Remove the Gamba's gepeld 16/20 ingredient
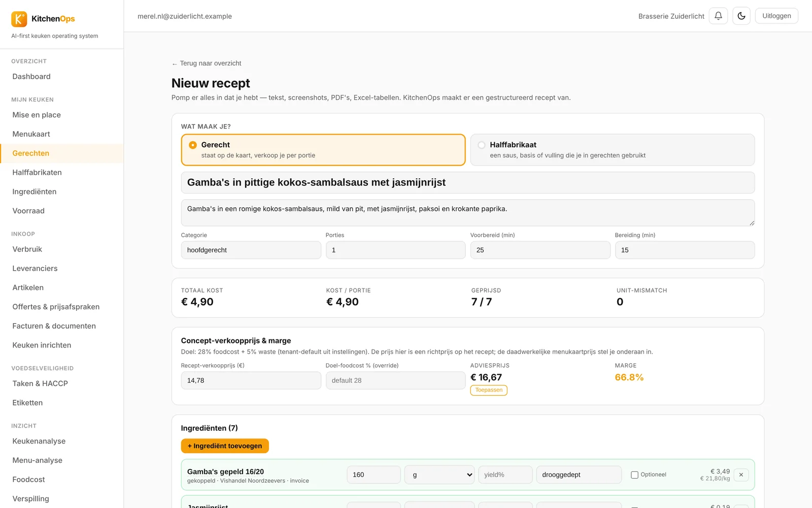This screenshot has width=812, height=508. [x=741, y=474]
